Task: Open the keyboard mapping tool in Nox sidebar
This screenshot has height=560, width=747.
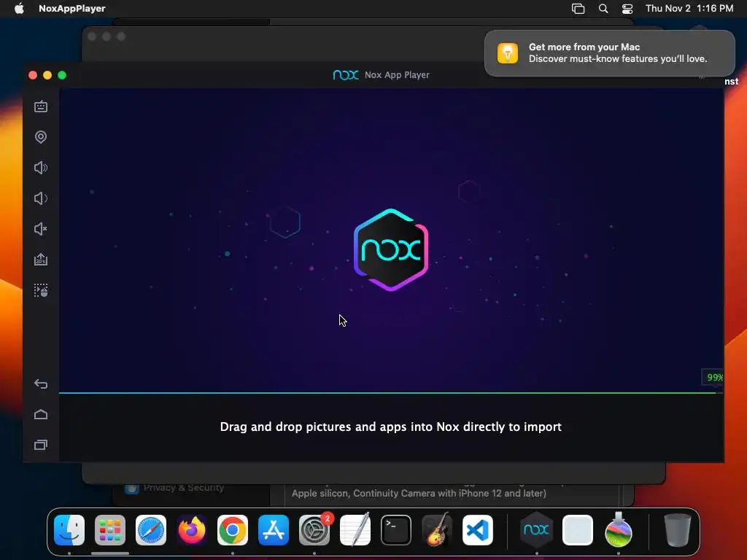Action: click(x=41, y=106)
